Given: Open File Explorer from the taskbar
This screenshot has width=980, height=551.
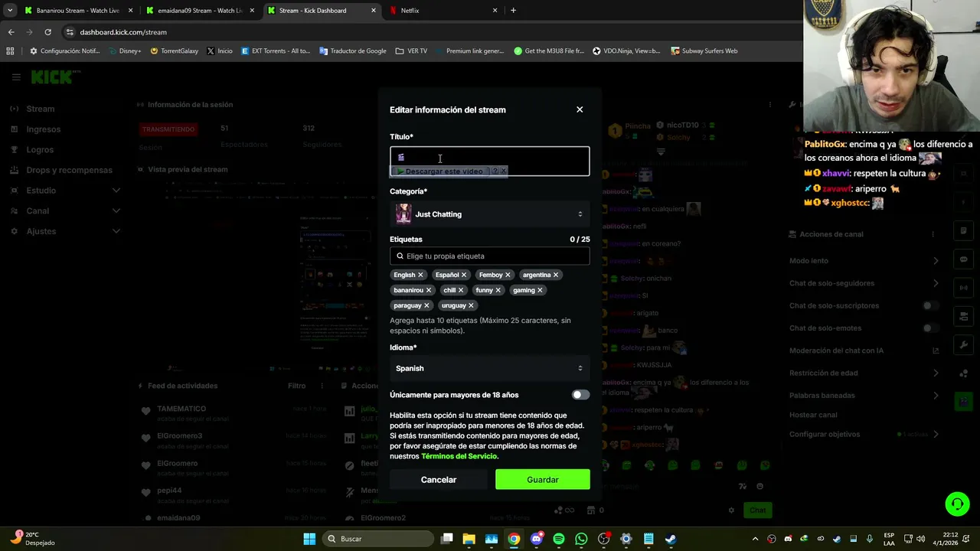Looking at the screenshot, I should click(469, 539).
